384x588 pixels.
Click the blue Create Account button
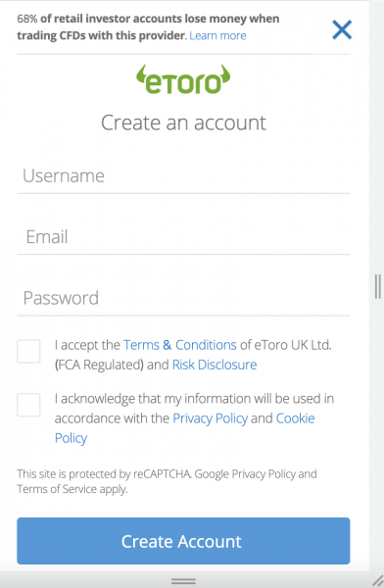click(x=183, y=541)
